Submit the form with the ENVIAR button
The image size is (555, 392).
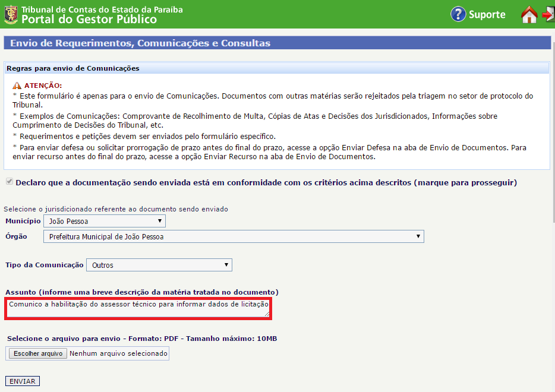tap(23, 381)
